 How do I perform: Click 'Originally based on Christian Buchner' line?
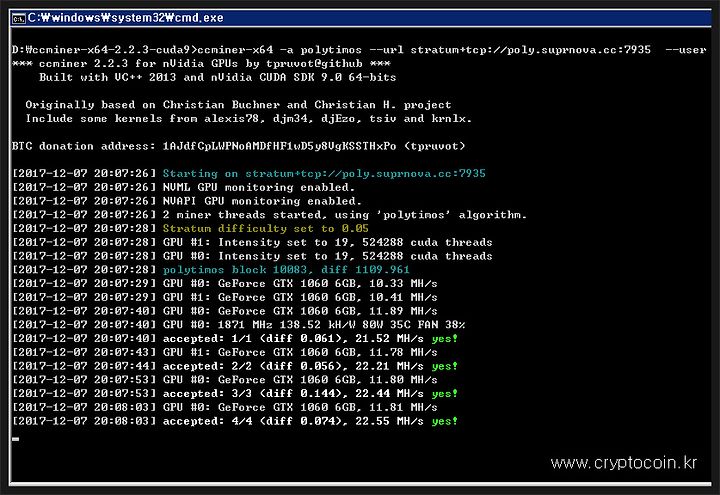238,105
